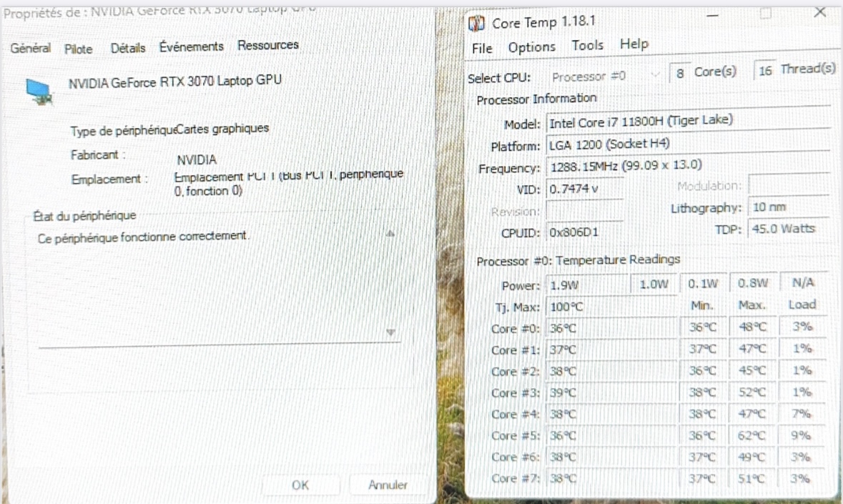843x504 pixels.
Task: Click the Core Temp application title icon
Action: (476, 23)
